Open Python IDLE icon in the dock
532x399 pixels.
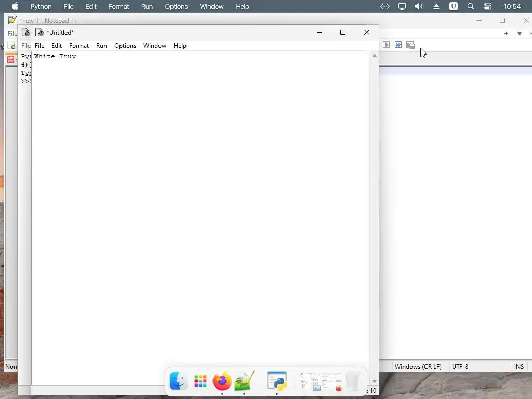(x=277, y=381)
